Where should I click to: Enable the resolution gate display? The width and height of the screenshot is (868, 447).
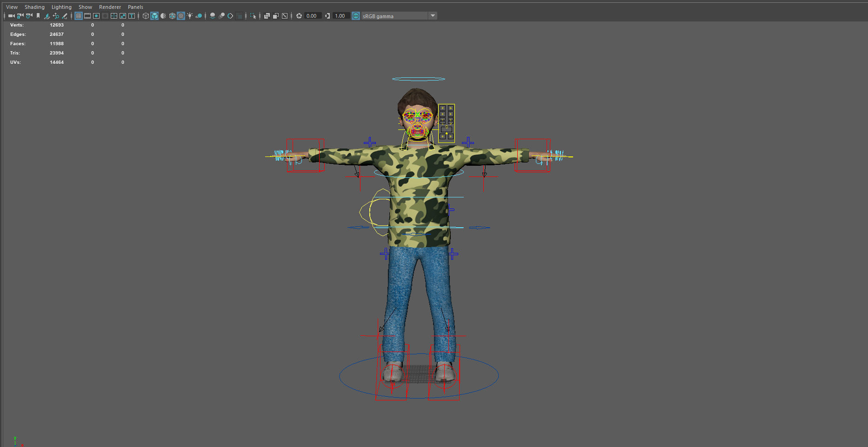96,15
